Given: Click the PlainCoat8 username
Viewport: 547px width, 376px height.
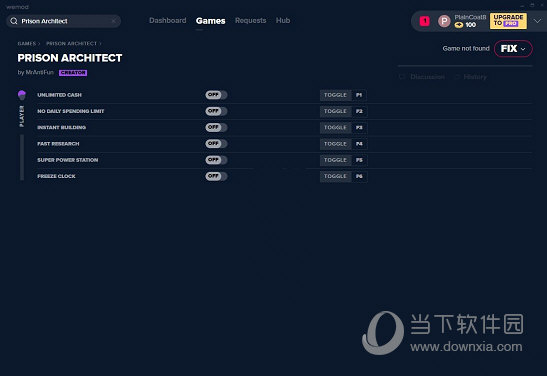Looking at the screenshot, I should (x=470, y=17).
